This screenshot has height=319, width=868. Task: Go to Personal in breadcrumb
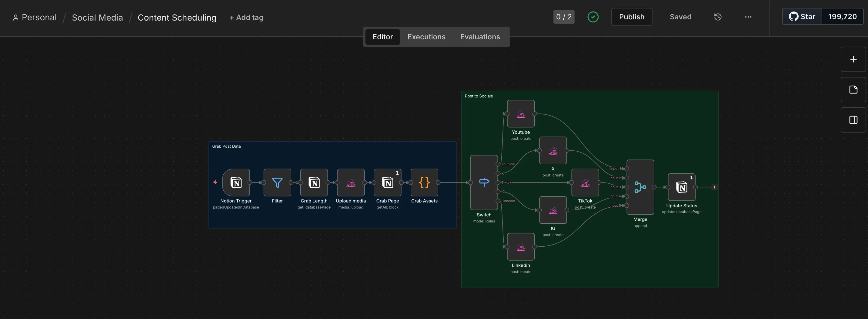pos(35,18)
